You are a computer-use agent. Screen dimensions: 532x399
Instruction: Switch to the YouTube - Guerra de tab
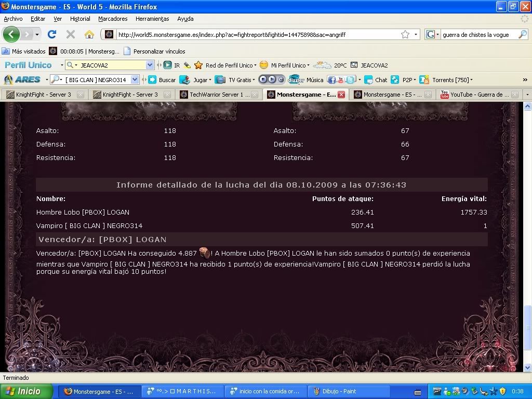[x=475, y=95]
